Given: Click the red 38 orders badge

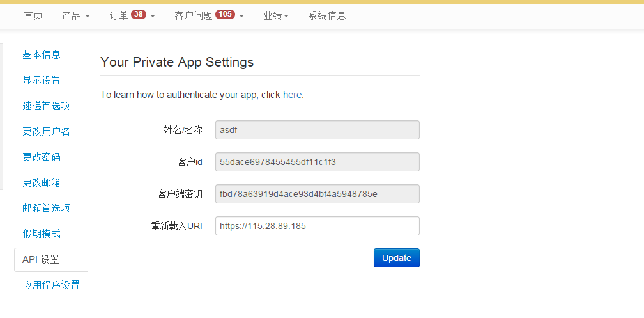Looking at the screenshot, I should click(x=139, y=15).
